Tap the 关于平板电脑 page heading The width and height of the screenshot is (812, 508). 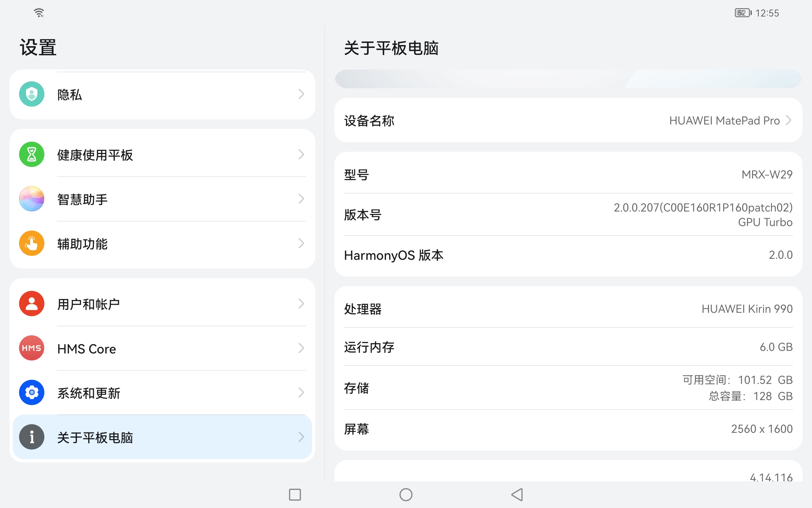391,48
